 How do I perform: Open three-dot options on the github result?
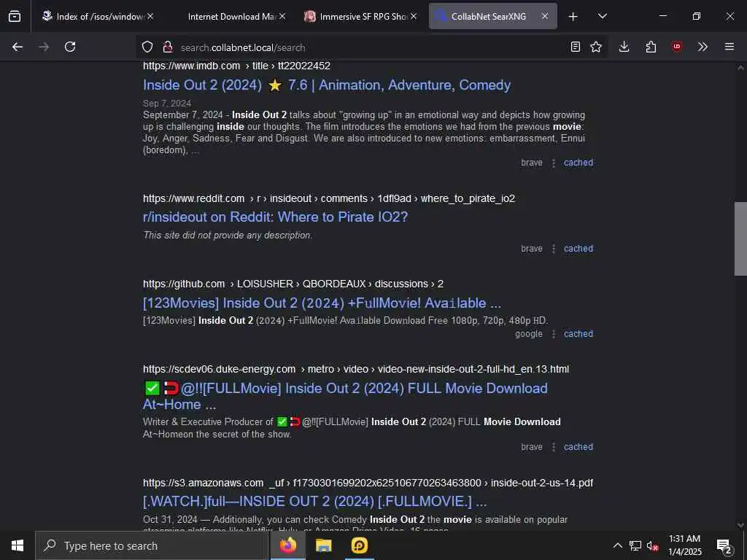click(554, 334)
